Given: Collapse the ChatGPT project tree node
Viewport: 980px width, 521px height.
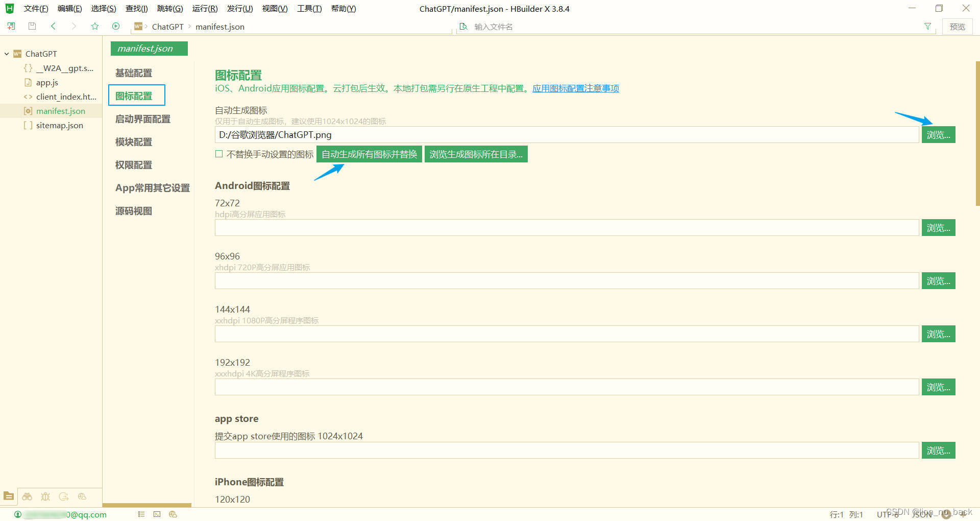Looking at the screenshot, I should [7, 54].
